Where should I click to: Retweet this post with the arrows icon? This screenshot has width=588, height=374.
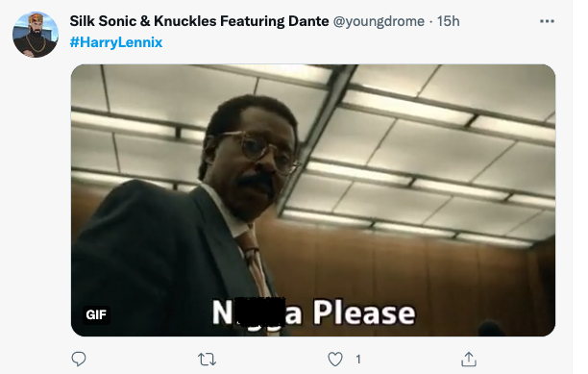point(207,360)
